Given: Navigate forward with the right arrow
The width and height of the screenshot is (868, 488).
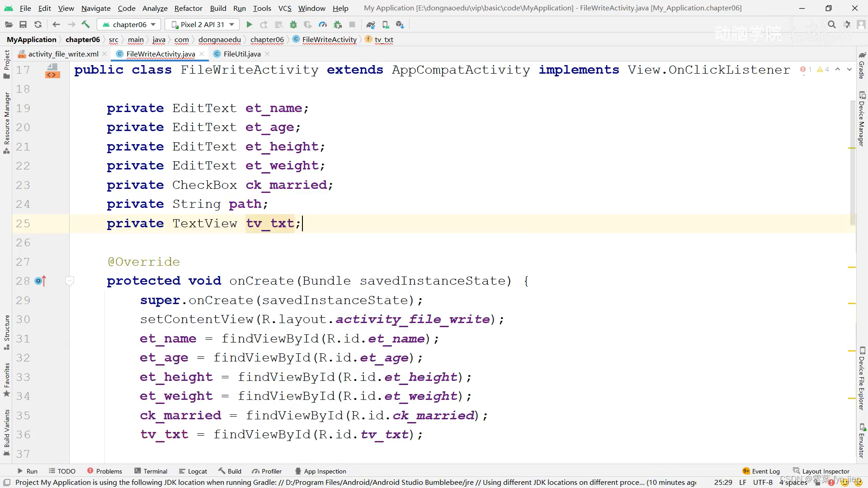Looking at the screenshot, I should (71, 24).
